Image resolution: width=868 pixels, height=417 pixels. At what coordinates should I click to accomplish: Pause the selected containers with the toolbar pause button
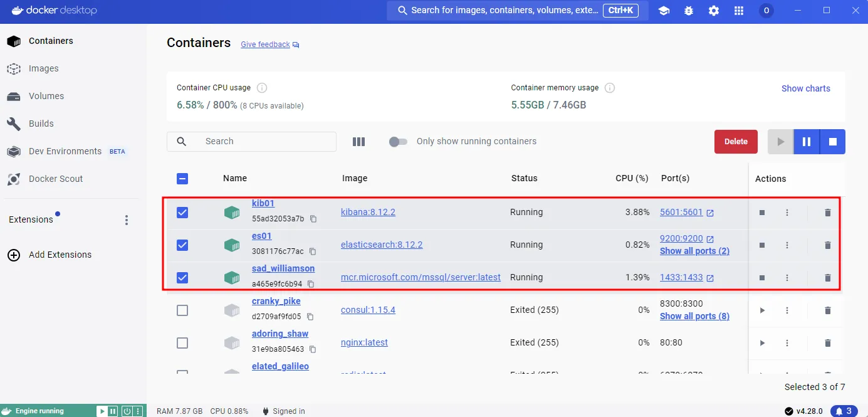[x=807, y=142]
